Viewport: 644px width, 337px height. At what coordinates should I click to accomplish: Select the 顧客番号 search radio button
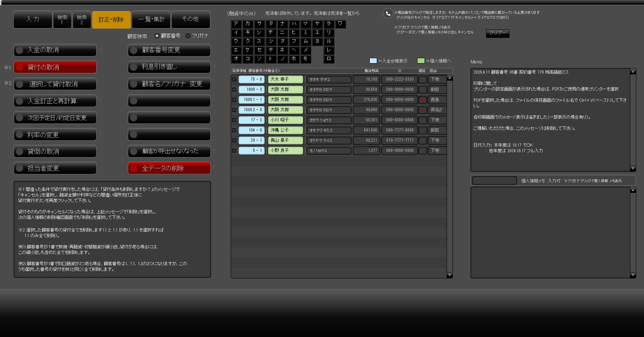(x=157, y=36)
